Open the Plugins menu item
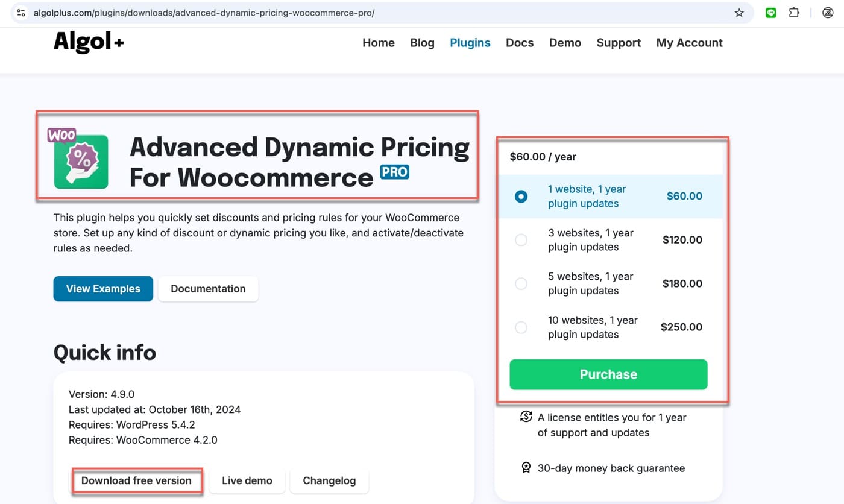Image resolution: width=844 pixels, height=504 pixels. point(470,43)
